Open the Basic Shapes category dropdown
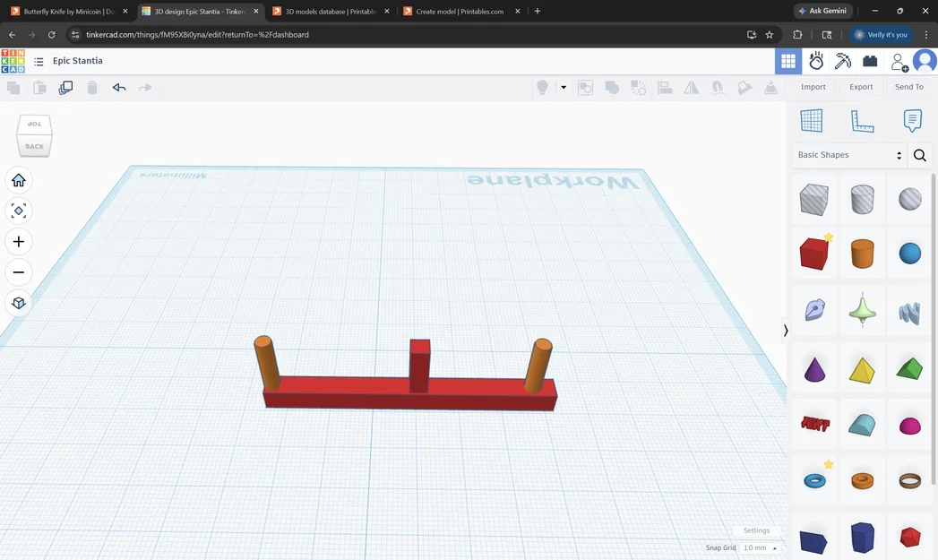Viewport: 938px width, 560px height. click(849, 155)
